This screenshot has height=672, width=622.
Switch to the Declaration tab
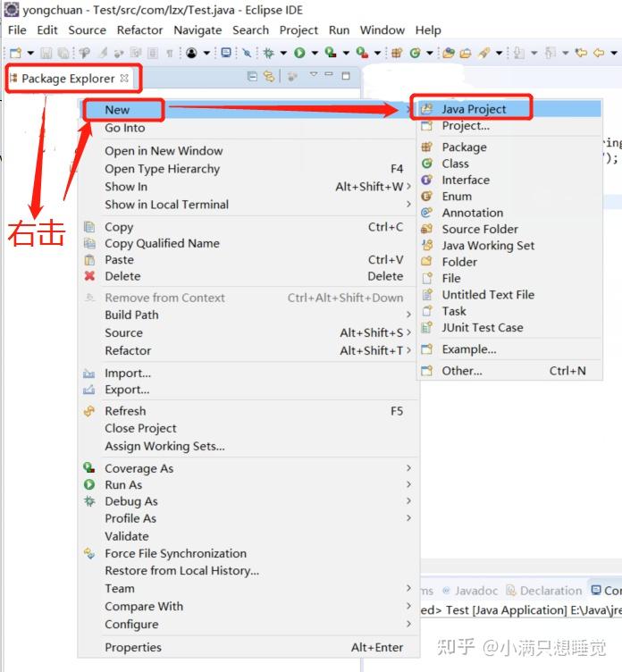point(544,591)
